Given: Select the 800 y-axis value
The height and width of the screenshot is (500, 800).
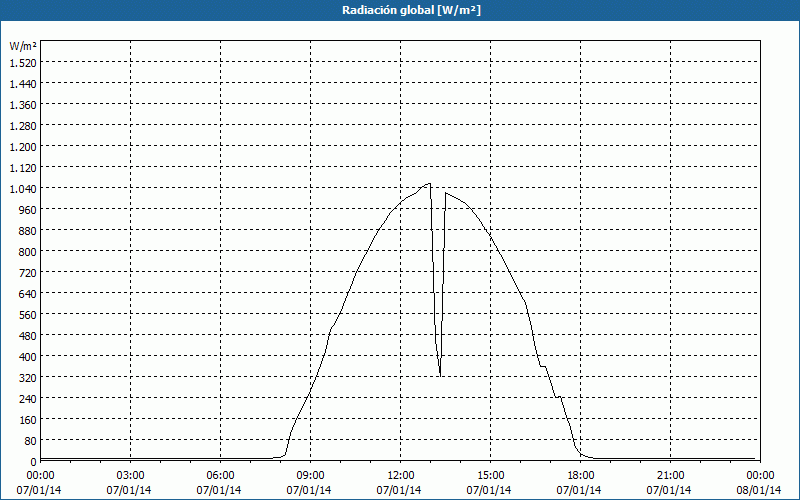Looking at the screenshot, I should tap(28, 252).
